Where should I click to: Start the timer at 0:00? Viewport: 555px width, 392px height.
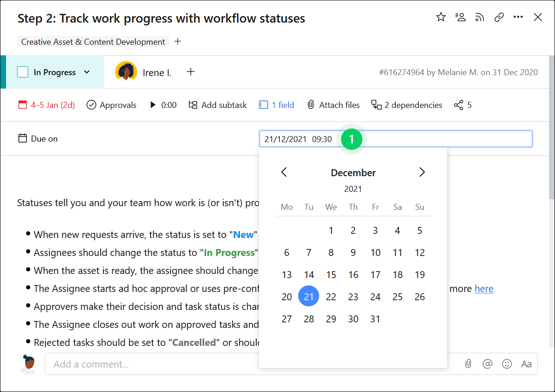pyautogui.click(x=153, y=105)
